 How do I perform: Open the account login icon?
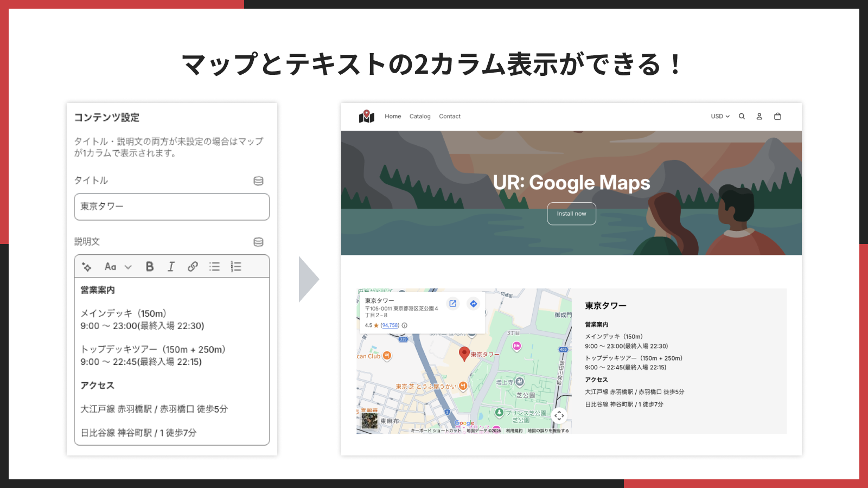point(759,117)
